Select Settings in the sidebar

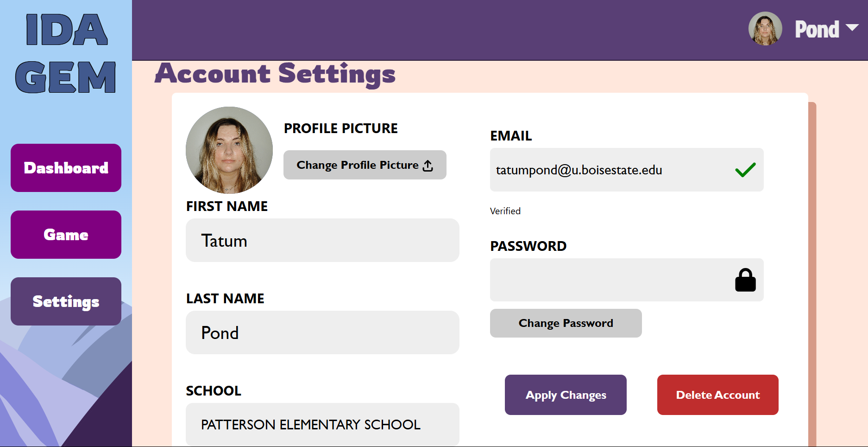tap(66, 301)
